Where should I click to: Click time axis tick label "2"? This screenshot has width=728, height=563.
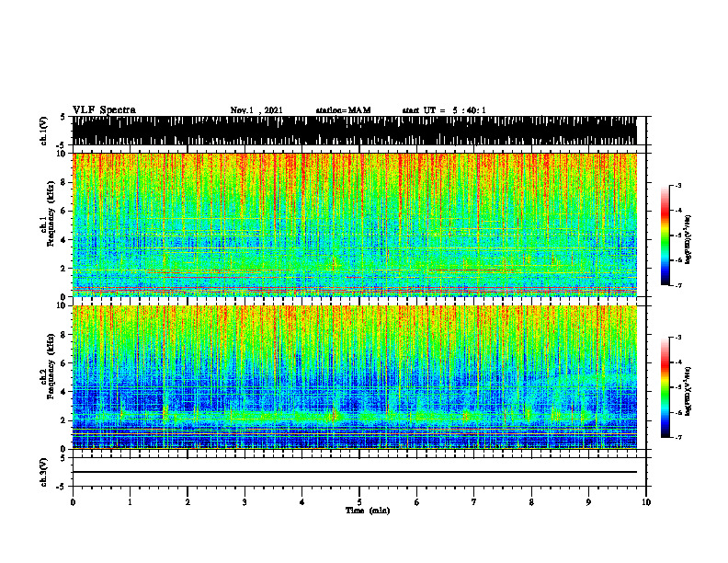pos(188,502)
